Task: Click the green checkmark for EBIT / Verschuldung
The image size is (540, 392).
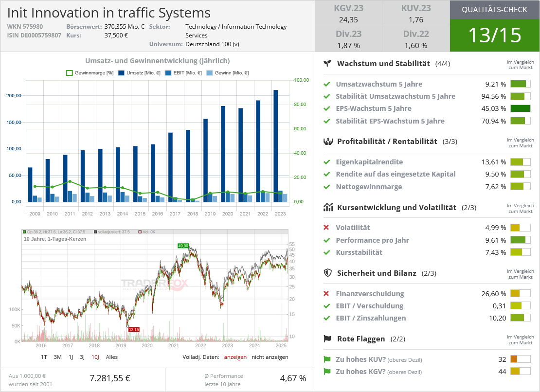Action: pyautogui.click(x=327, y=306)
